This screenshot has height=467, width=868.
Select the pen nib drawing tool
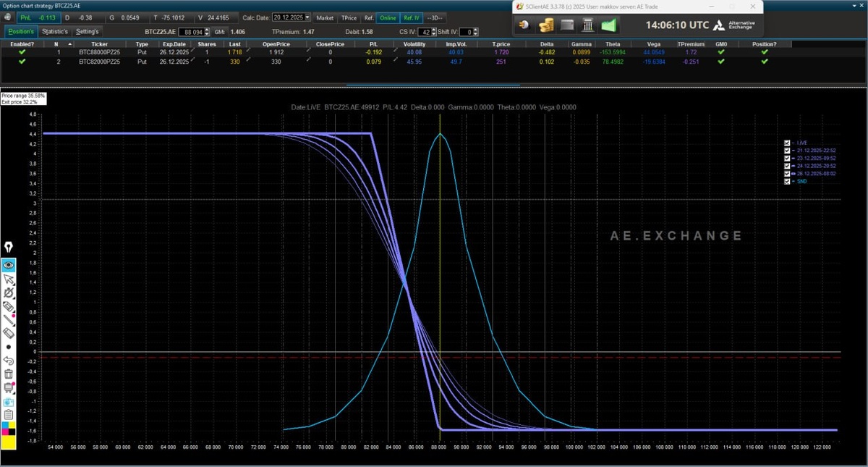[9, 248]
